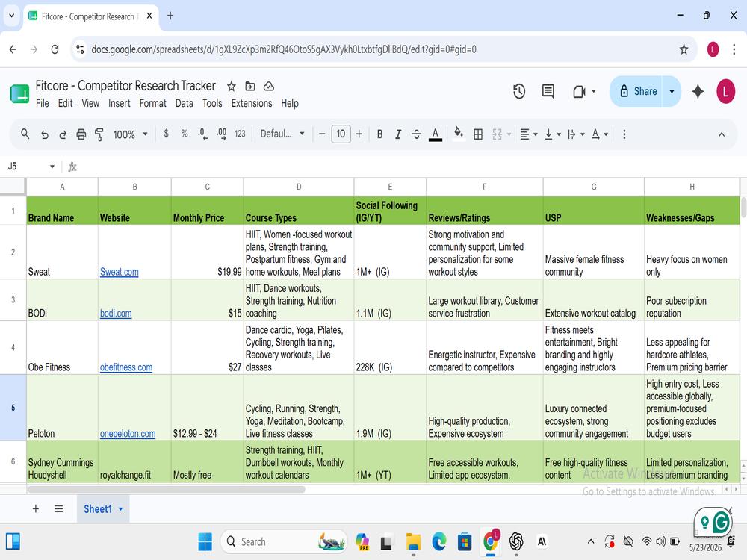Viewport: 747px width, 560px height.
Task: Open the font family Default dropdown
Action: [x=282, y=134]
